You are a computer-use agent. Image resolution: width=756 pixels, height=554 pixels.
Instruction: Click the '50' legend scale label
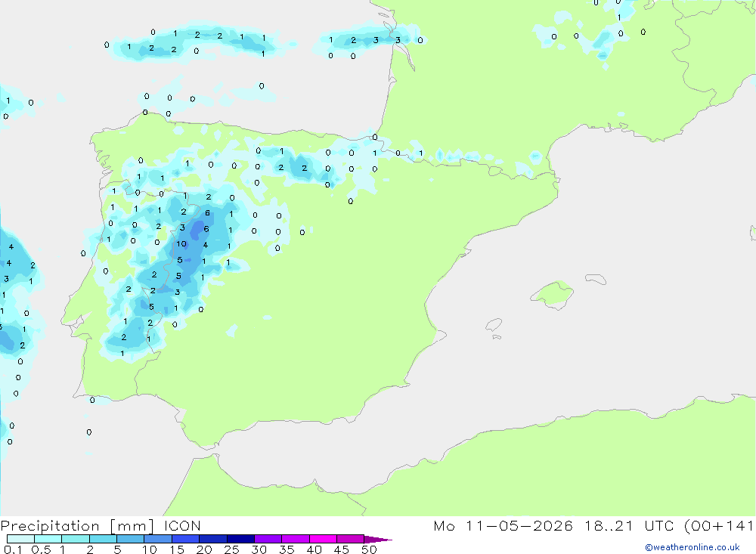(x=370, y=549)
